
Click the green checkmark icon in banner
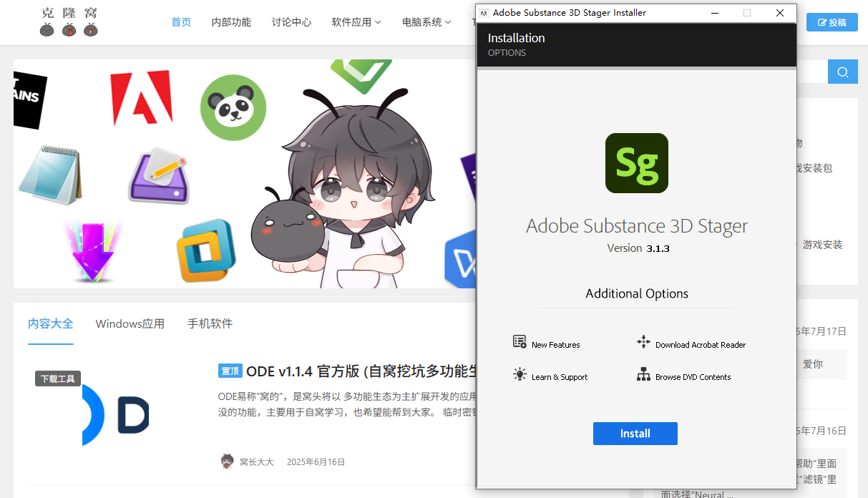pyautogui.click(x=361, y=75)
